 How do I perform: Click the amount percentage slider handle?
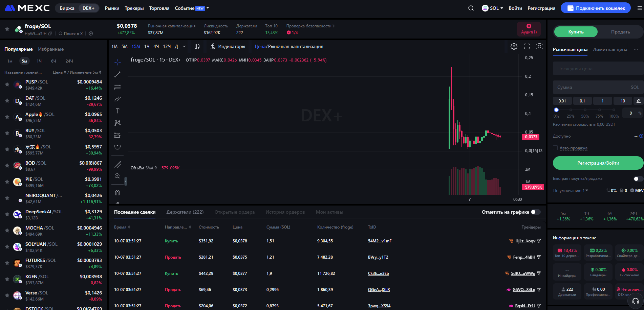[556, 110]
